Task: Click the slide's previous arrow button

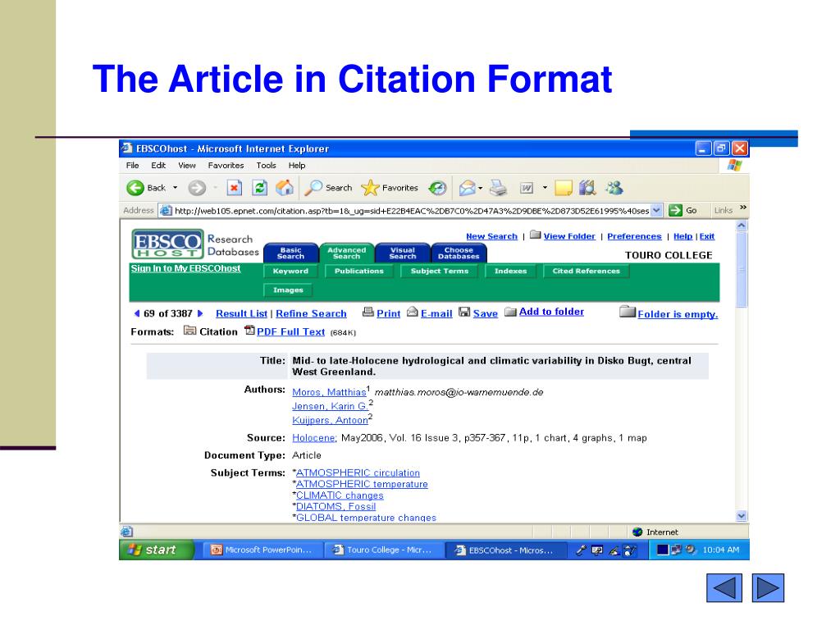Action: pos(724,587)
